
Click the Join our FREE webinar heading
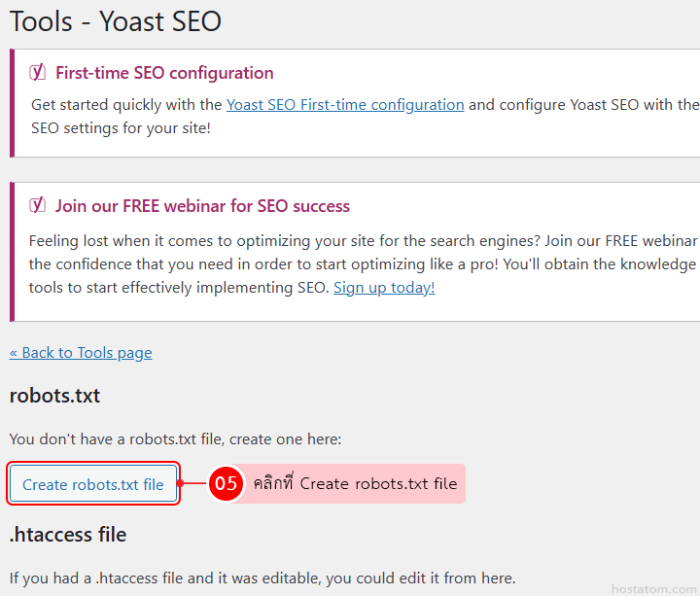point(202,206)
